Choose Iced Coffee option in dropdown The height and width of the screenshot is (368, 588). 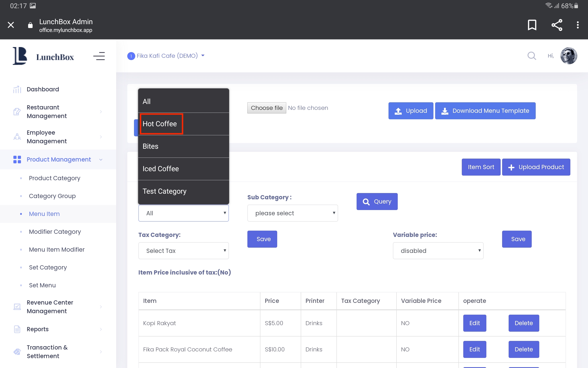pyautogui.click(x=161, y=169)
